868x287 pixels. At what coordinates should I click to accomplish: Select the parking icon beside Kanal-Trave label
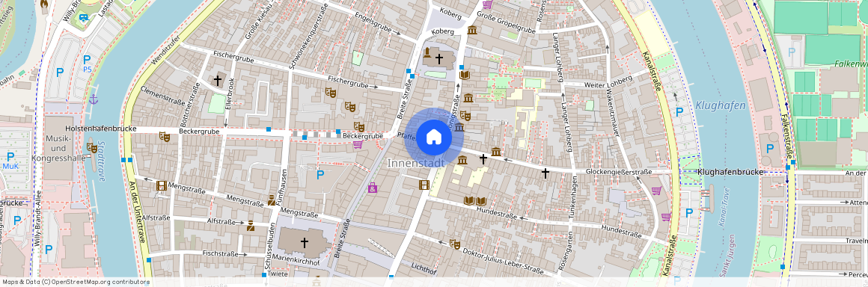pos(688,213)
